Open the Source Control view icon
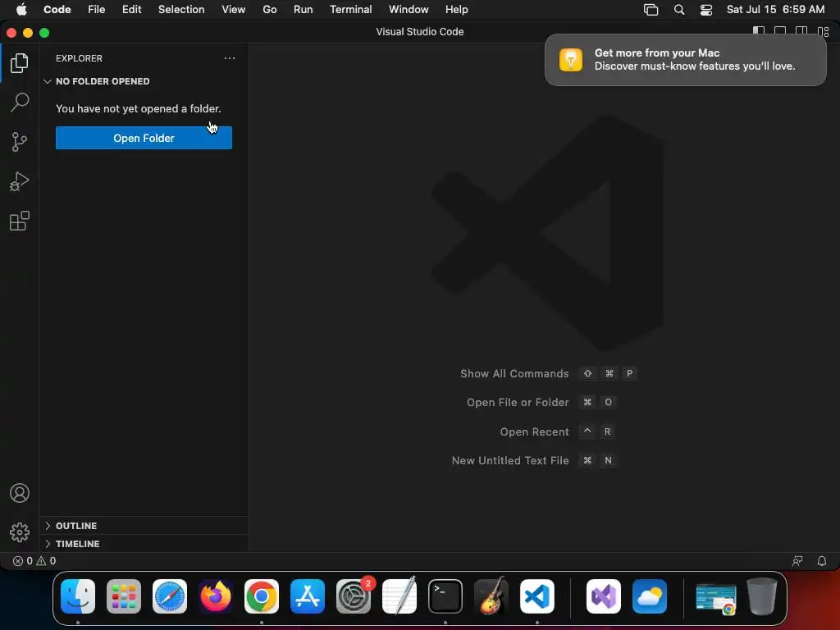Screen dimensions: 840x630 tap(20, 142)
